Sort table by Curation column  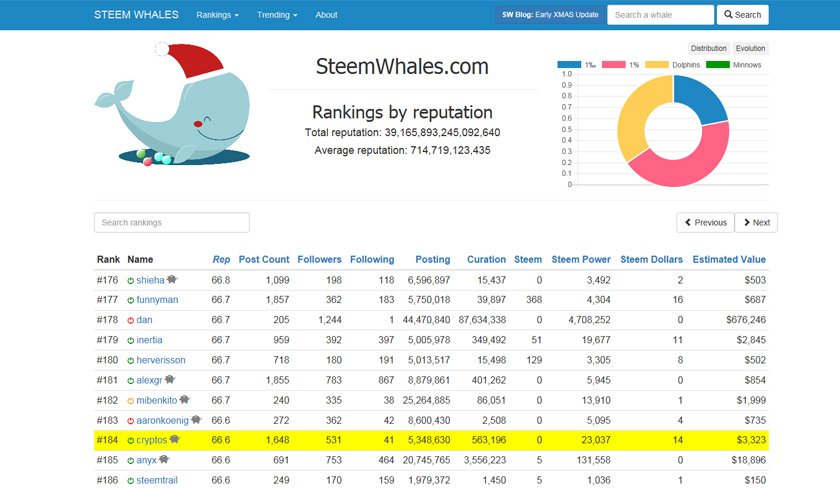click(486, 260)
